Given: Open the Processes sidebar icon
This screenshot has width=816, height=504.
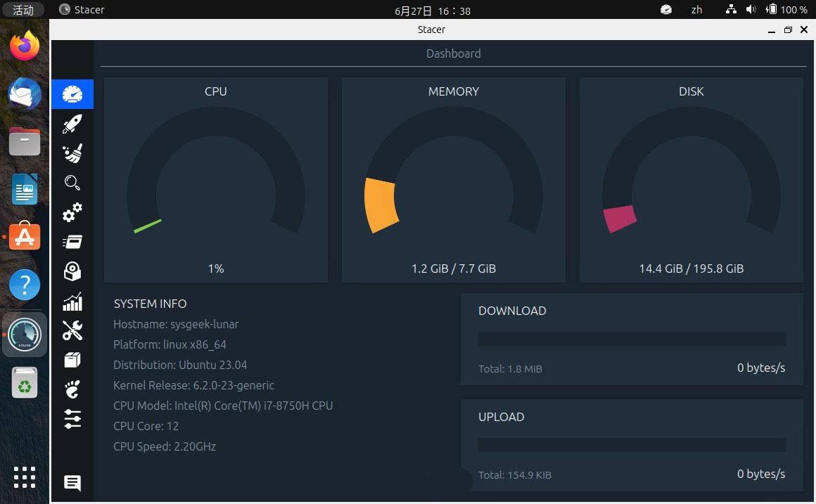Looking at the screenshot, I should (72, 242).
